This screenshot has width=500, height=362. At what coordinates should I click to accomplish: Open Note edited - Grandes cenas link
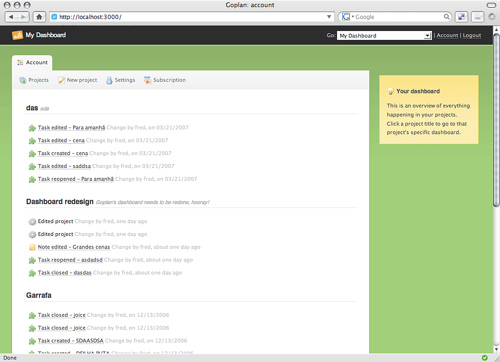pos(74,247)
